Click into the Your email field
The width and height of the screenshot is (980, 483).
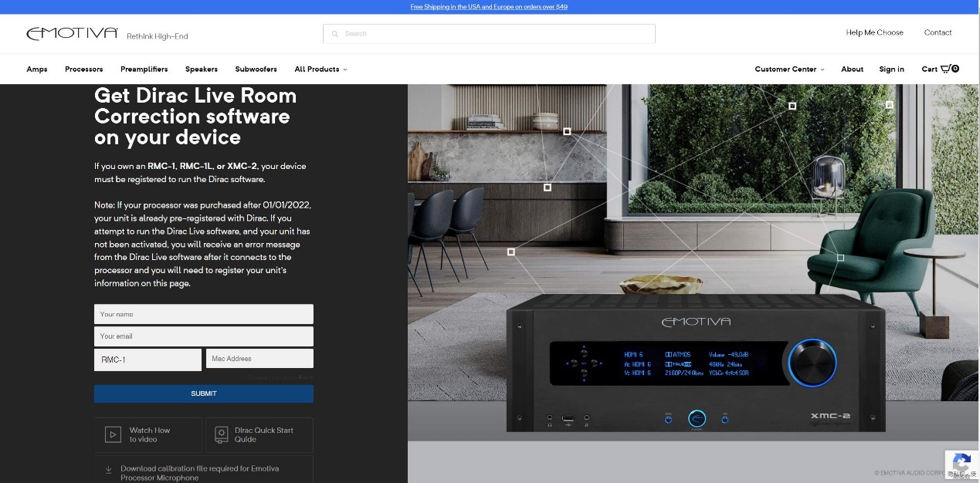pos(203,336)
